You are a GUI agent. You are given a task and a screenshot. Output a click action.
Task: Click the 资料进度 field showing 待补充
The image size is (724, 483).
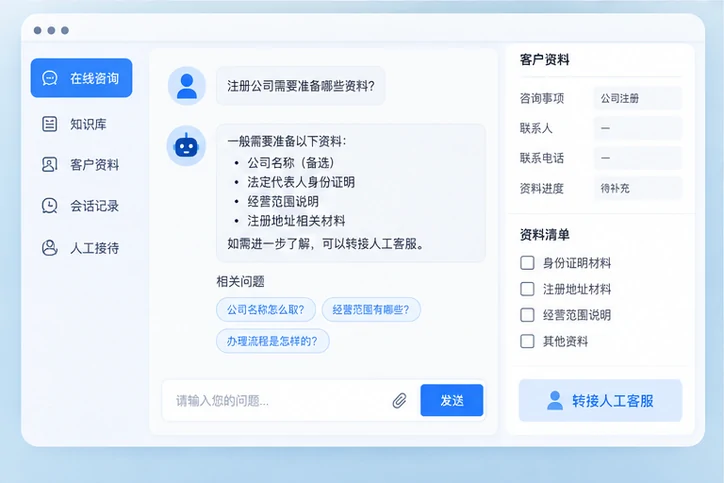(x=637, y=188)
